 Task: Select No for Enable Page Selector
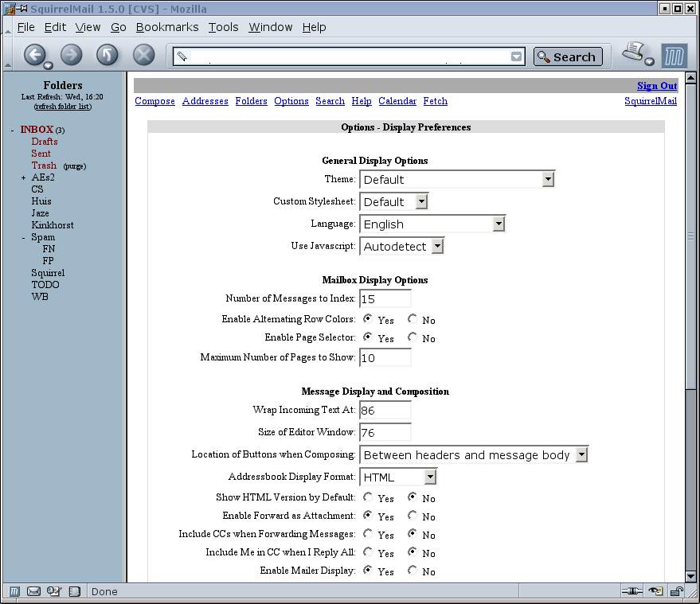click(x=412, y=337)
